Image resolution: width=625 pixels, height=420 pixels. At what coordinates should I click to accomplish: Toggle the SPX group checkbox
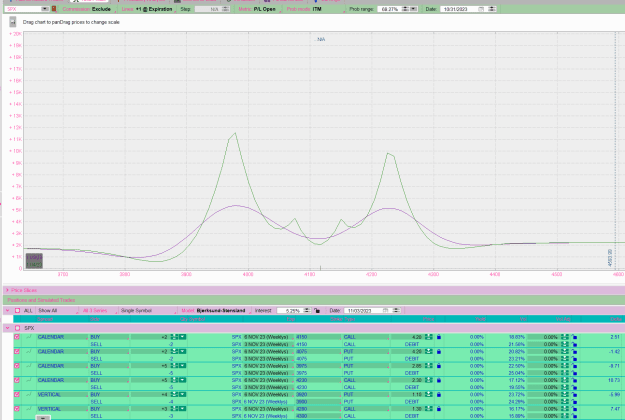click(17, 328)
